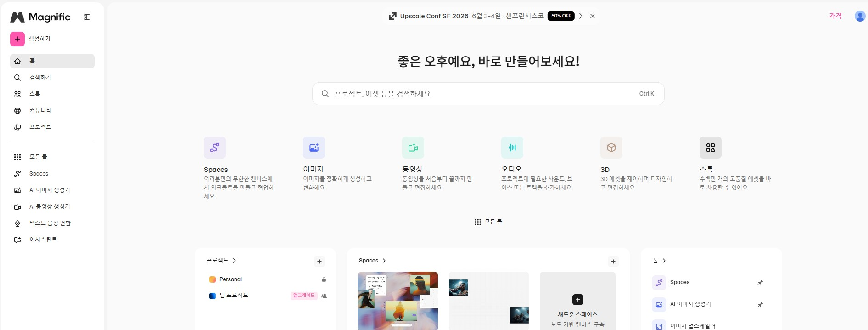Dismiss the Upscale Conf banner
This screenshot has width=868, height=330.
[593, 16]
